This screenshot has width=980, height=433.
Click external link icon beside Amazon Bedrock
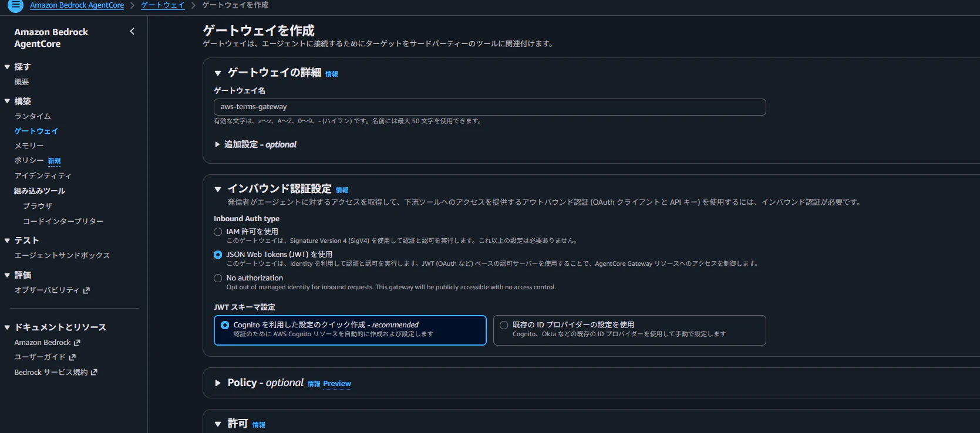[77, 343]
